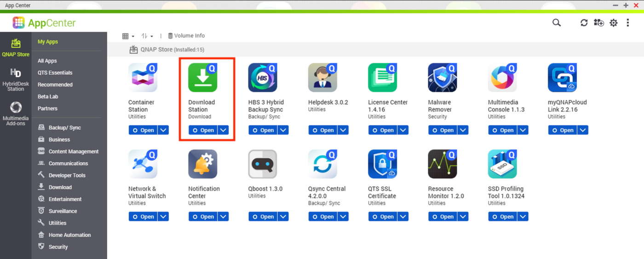Screen dimensions: 644x259
Task: Select Business category
Action: pyautogui.click(x=54, y=140)
